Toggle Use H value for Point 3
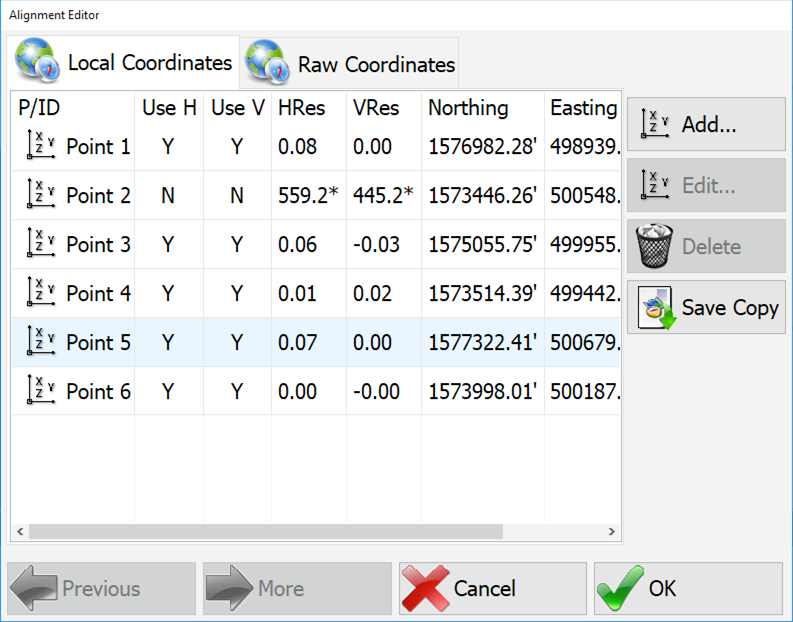793x622 pixels. point(168,245)
